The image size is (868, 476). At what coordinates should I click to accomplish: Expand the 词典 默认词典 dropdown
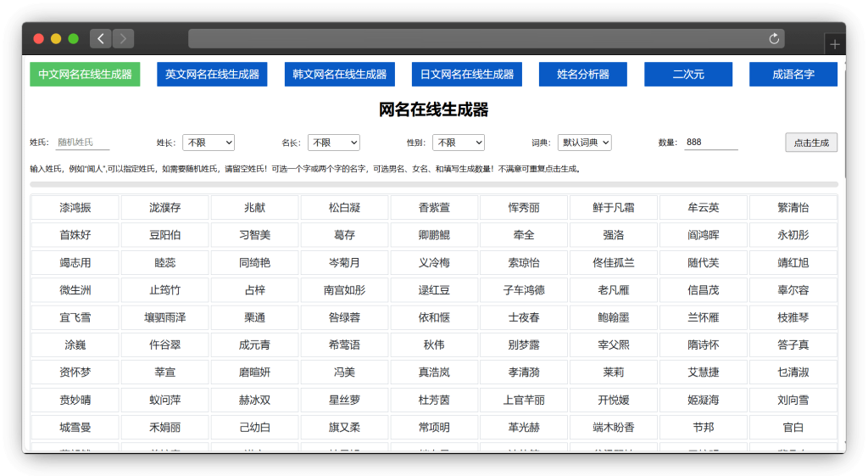click(585, 143)
